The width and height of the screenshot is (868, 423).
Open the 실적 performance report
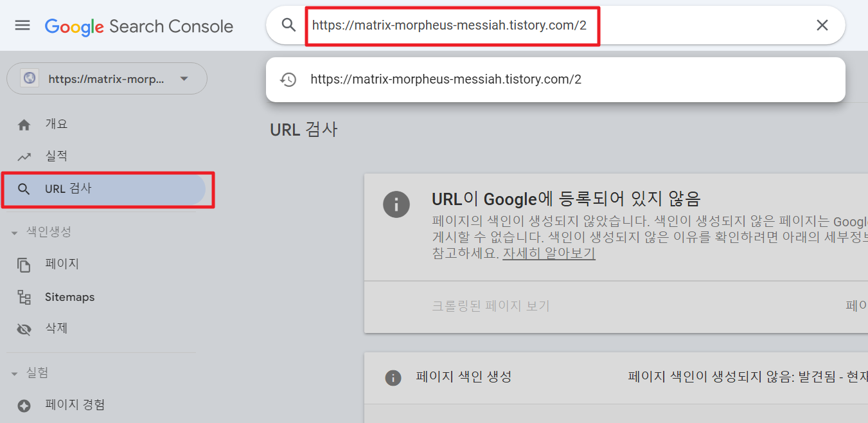click(56, 156)
